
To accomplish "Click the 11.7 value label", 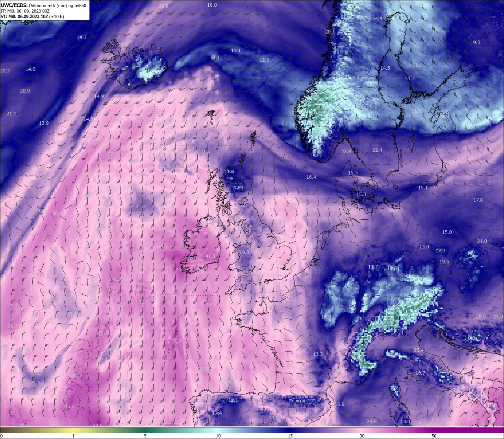I will point(373,267).
